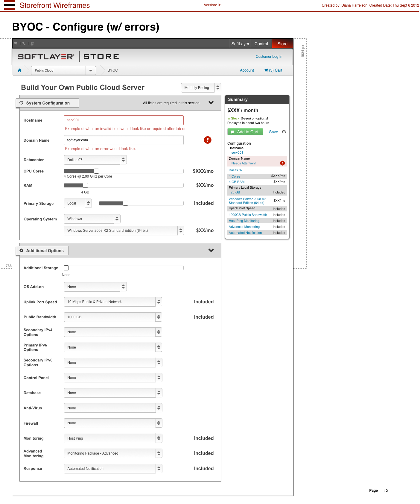Image resolution: width=420 pixels, height=504 pixels.
Task: Click Dallas 07 in the Summary
Action: pos(235,170)
